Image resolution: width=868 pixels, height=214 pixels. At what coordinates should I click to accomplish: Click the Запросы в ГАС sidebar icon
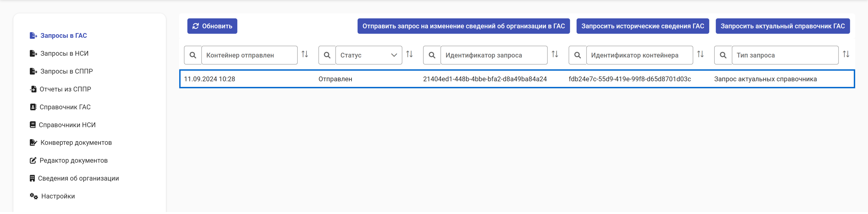pos(33,36)
